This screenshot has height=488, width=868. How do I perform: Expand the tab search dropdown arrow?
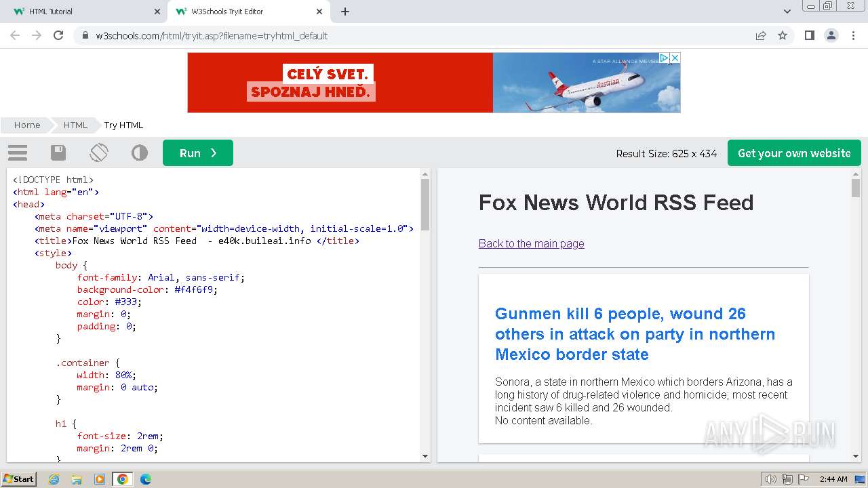(x=787, y=12)
